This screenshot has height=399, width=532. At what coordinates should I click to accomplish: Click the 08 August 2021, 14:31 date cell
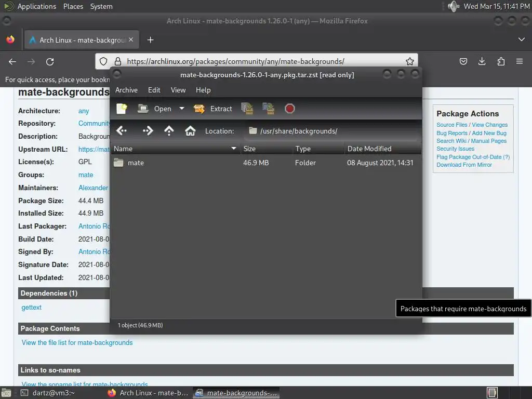click(380, 163)
